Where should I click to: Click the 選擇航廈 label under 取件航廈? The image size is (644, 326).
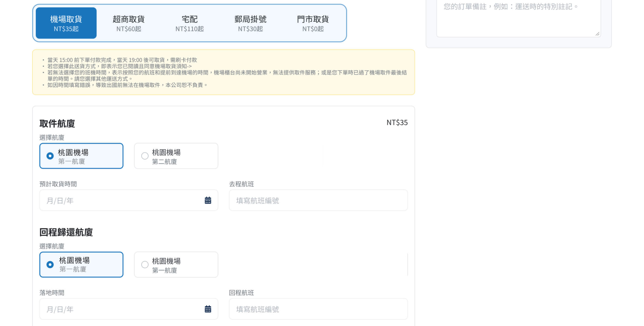pos(52,137)
